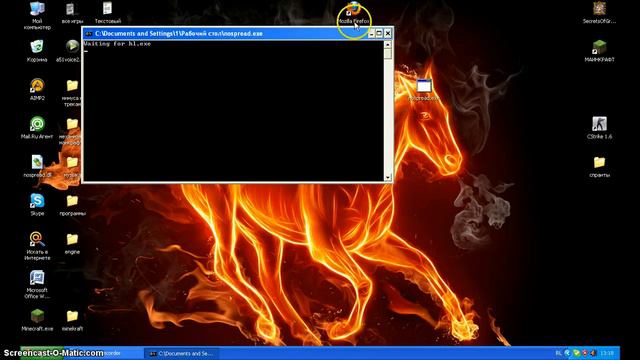Select the все игры desktop icon
Image resolution: width=640 pixels, height=360 pixels.
tap(72, 9)
